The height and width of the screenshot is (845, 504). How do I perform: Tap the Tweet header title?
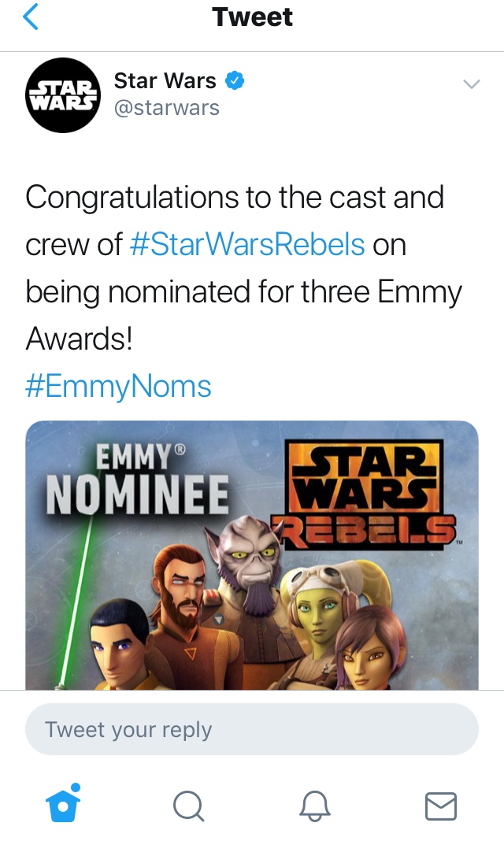(x=252, y=17)
